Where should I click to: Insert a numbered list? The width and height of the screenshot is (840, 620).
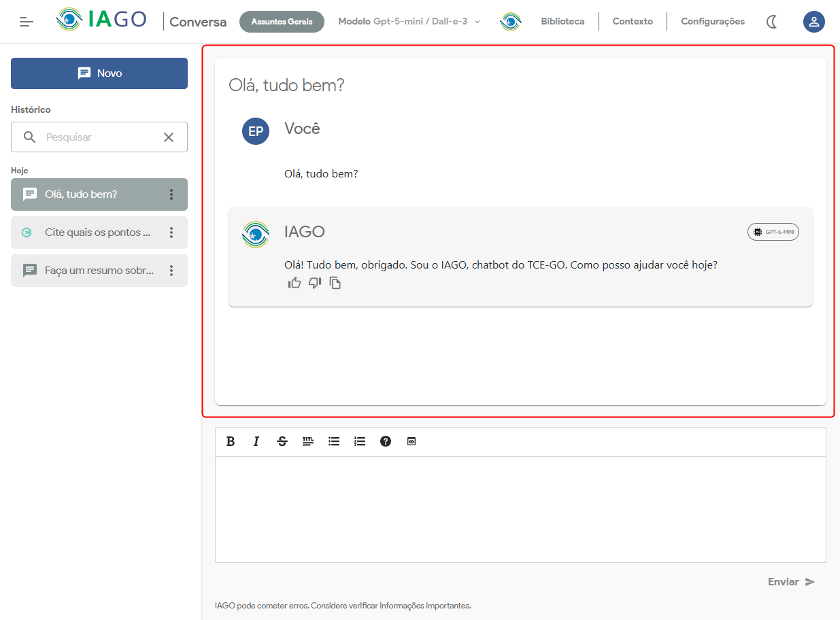point(360,442)
